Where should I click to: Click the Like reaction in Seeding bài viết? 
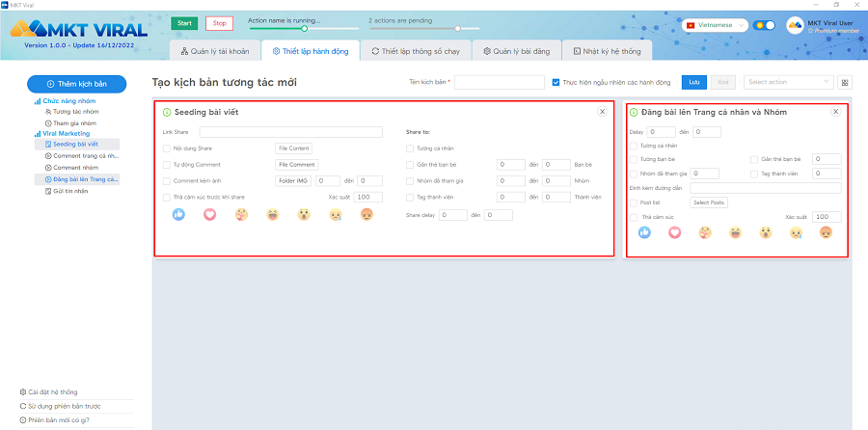point(178,215)
